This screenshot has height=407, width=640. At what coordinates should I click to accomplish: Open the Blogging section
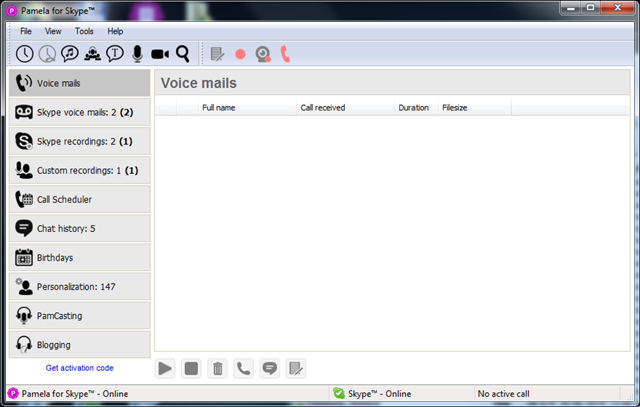(80, 345)
